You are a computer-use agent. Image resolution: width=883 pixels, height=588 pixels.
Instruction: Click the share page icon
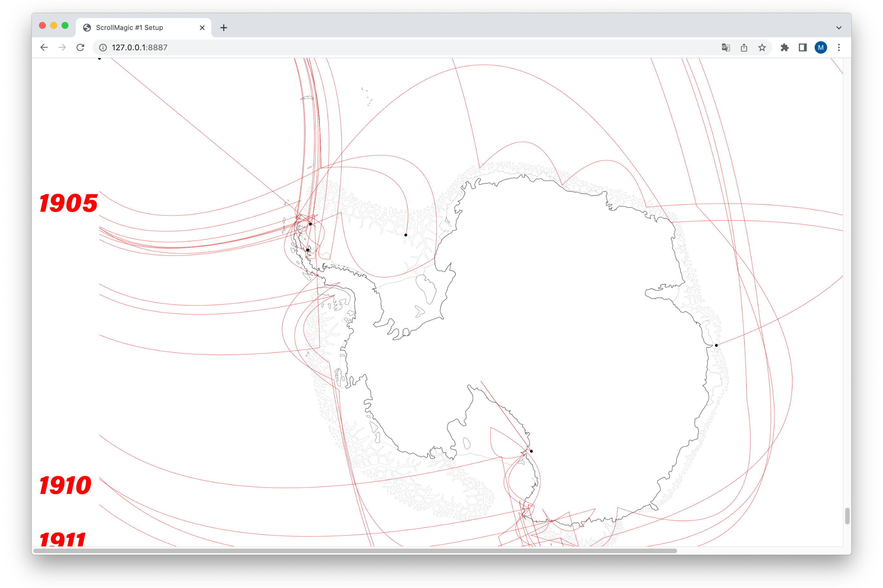pyautogui.click(x=744, y=48)
